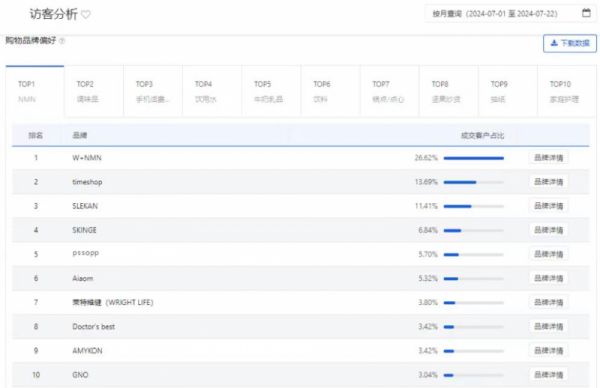Switch to the TOP4 tab
Viewport: 600px width, 388px height.
212,91
